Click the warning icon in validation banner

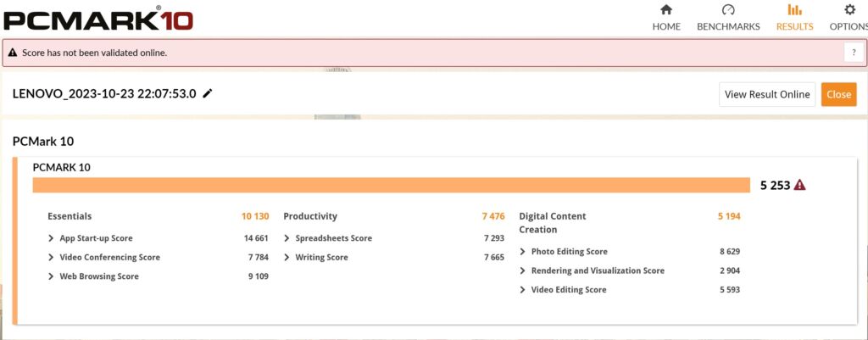[x=12, y=53]
